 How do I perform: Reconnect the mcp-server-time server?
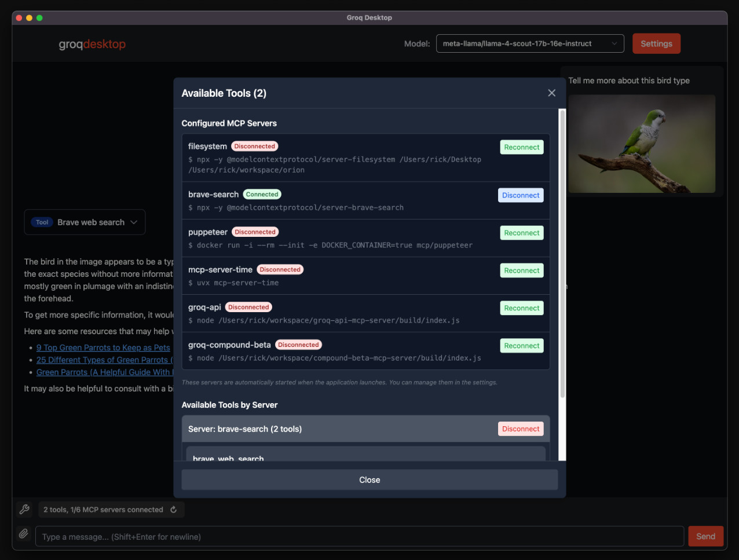point(522,270)
